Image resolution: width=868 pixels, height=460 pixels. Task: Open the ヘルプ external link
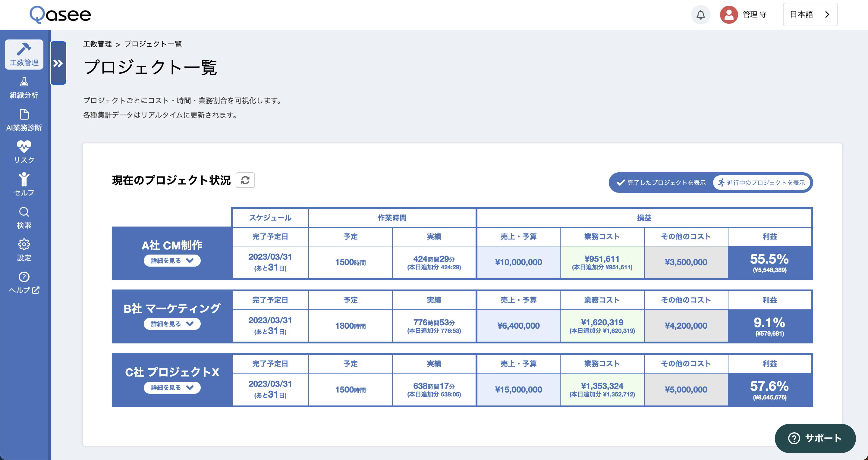pos(24,283)
